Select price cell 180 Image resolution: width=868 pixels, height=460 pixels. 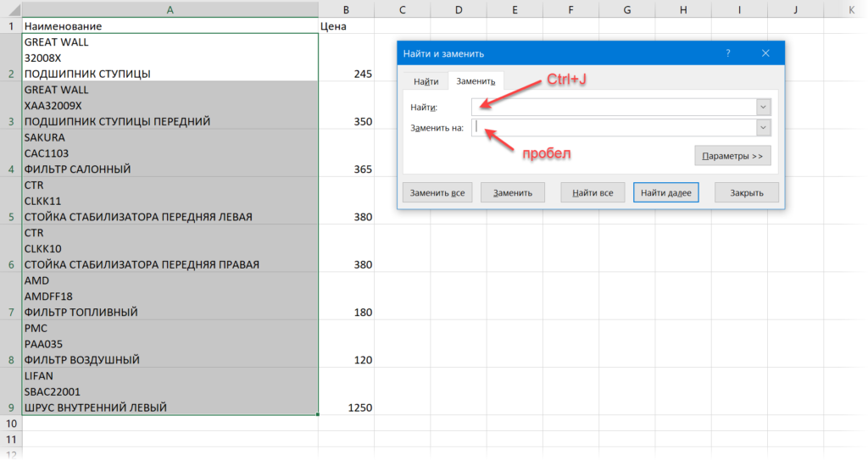pos(346,296)
